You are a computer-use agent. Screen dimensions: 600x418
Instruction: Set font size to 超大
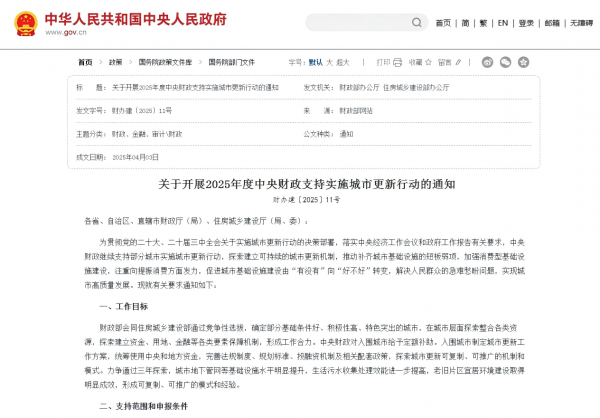click(343, 62)
